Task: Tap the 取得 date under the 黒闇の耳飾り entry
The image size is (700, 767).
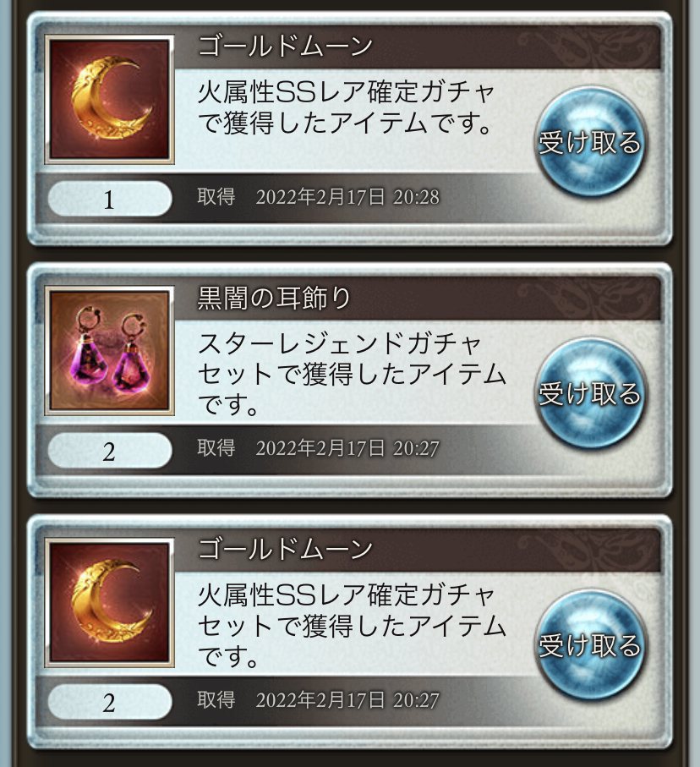Action: point(319,448)
